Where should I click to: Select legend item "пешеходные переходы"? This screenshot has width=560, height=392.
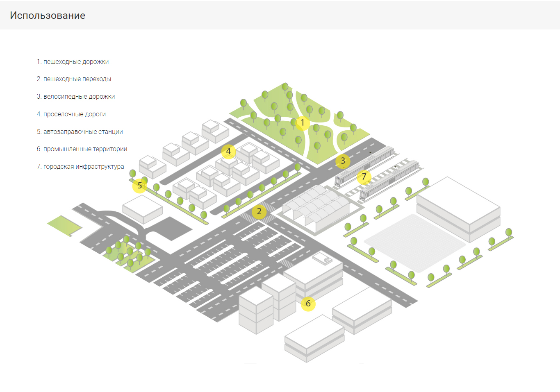click(74, 79)
